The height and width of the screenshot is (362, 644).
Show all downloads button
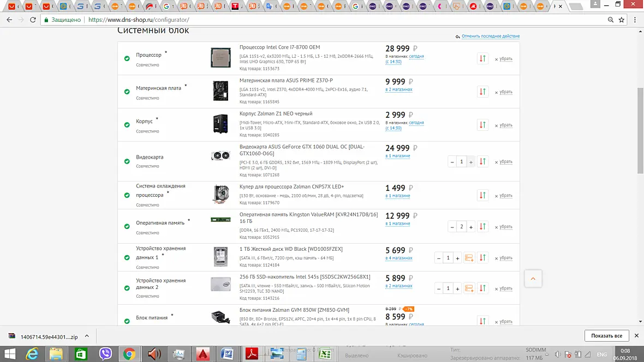(607, 336)
